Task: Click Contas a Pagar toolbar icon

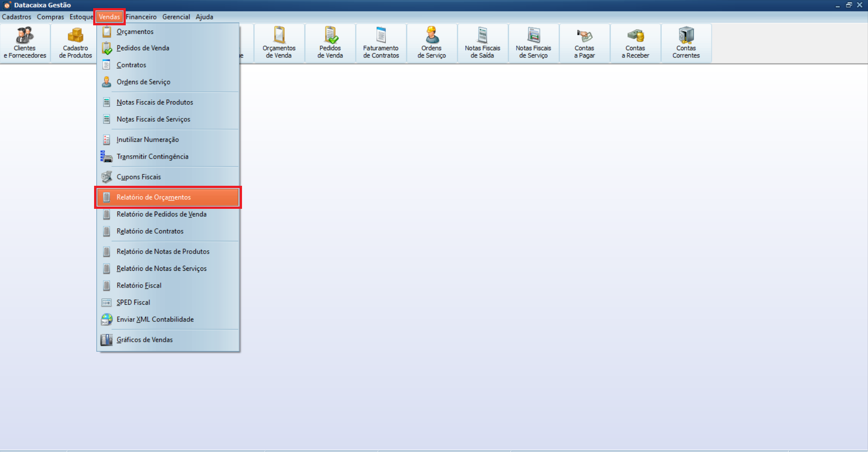Action: pos(584,43)
